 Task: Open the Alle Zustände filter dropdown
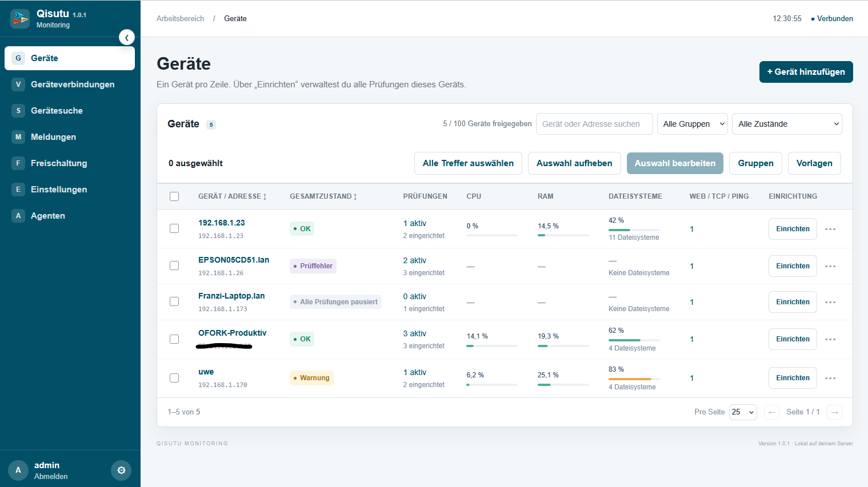(787, 124)
